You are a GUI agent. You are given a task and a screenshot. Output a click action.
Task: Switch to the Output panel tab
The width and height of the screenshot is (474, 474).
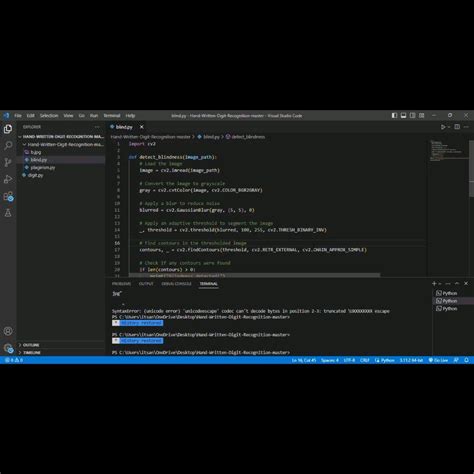point(146,284)
